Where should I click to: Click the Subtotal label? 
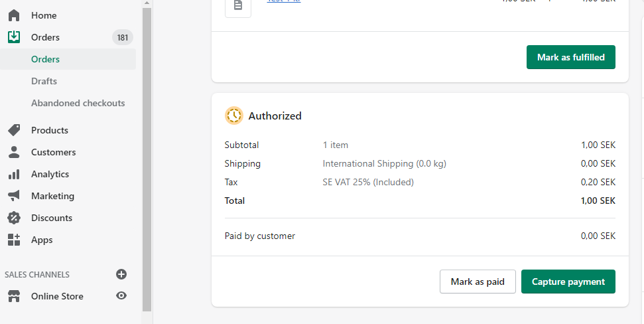click(241, 145)
